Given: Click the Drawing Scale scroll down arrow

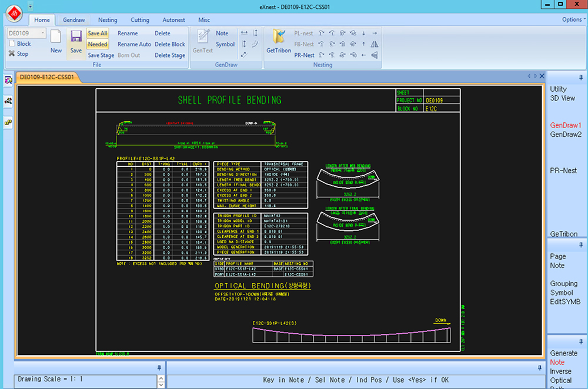Looking at the screenshot, I should click(161, 384).
